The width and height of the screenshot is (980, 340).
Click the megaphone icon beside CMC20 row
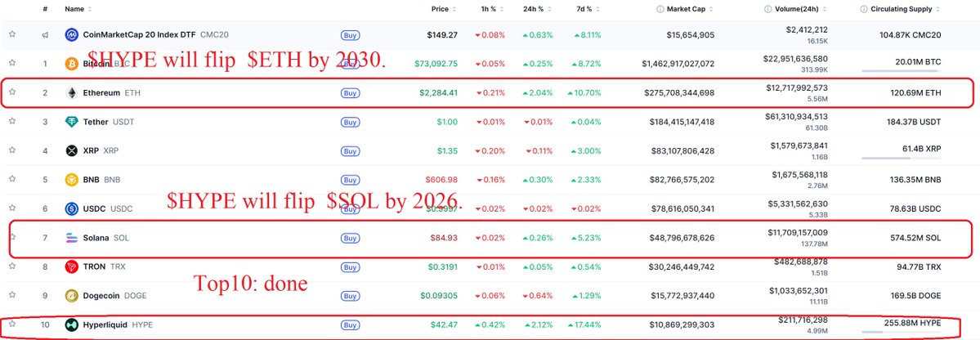[46, 35]
